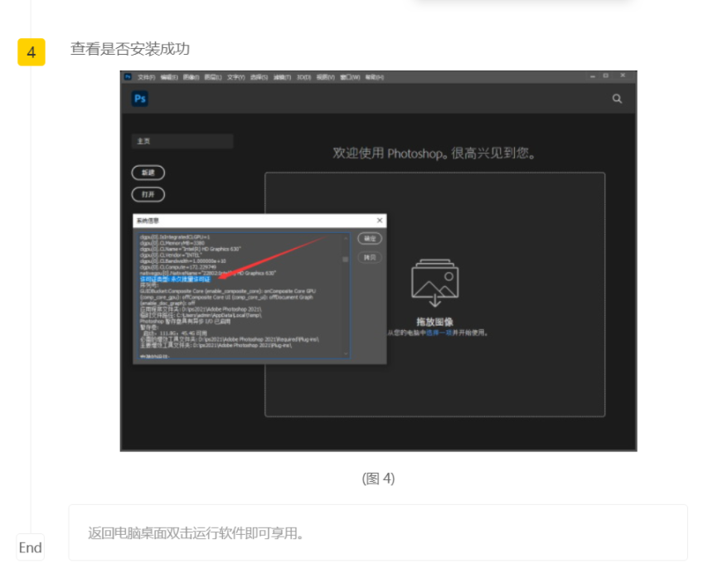Click the 返回电脑桌面双击运行软件 text box
Viewport: 703px width, 588px height.
(378, 532)
